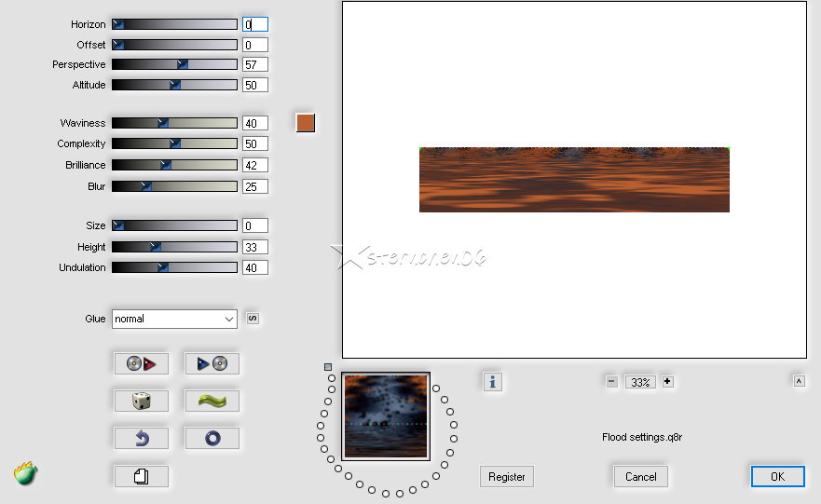This screenshot has width=821, height=504.
Task: Click the Flaming Pear logo icon
Action: pyautogui.click(x=26, y=474)
